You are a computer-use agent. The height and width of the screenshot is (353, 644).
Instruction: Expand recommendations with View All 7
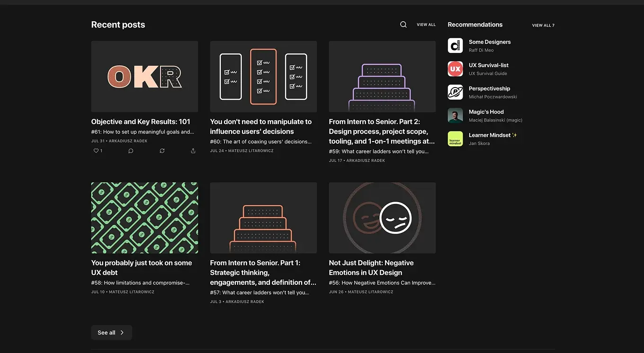click(543, 26)
